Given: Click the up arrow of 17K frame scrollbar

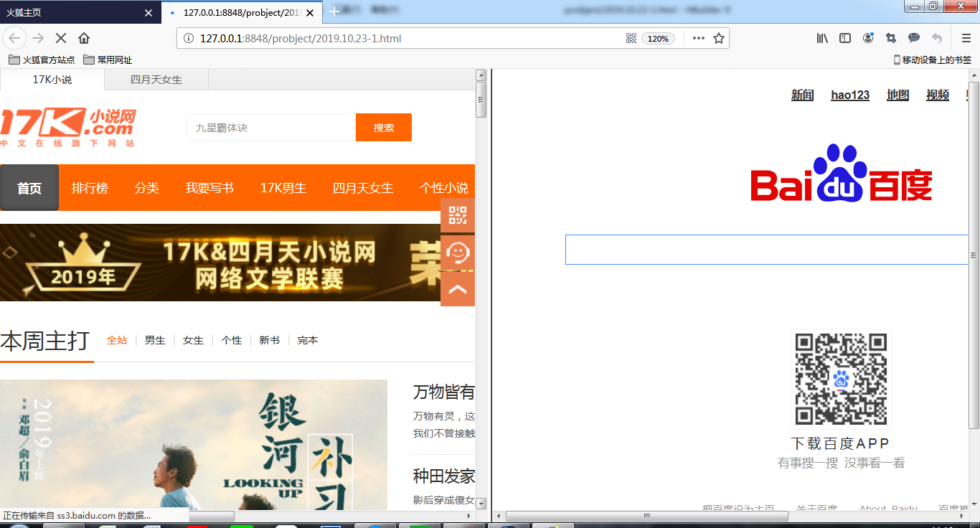Looking at the screenshot, I should tap(481, 75).
